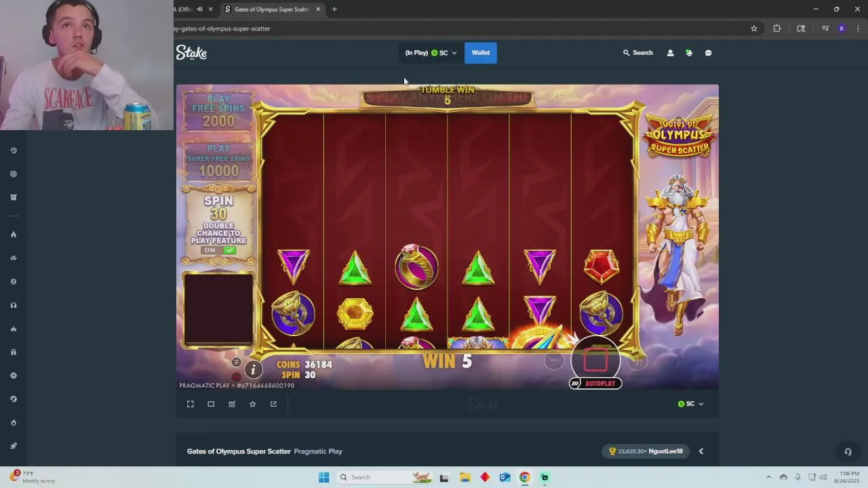Switch to the Gates of Olympus Super Scatter tab
Image resolution: width=868 pixels, height=488 pixels.
coord(271,9)
